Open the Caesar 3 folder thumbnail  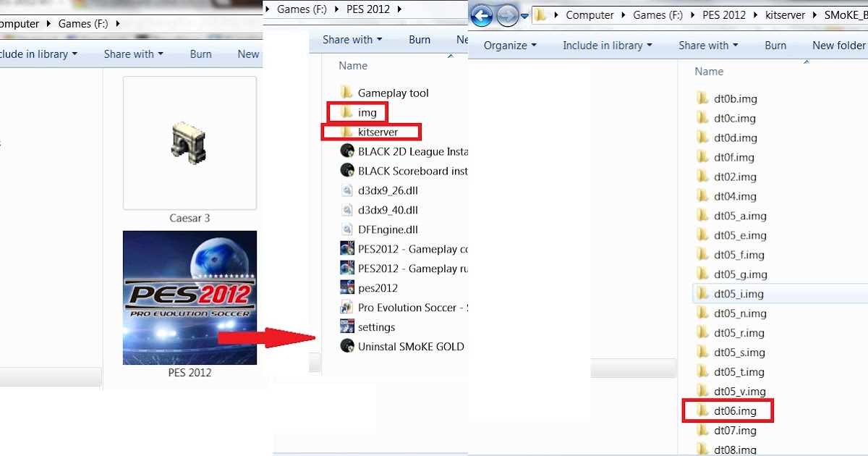(x=190, y=143)
